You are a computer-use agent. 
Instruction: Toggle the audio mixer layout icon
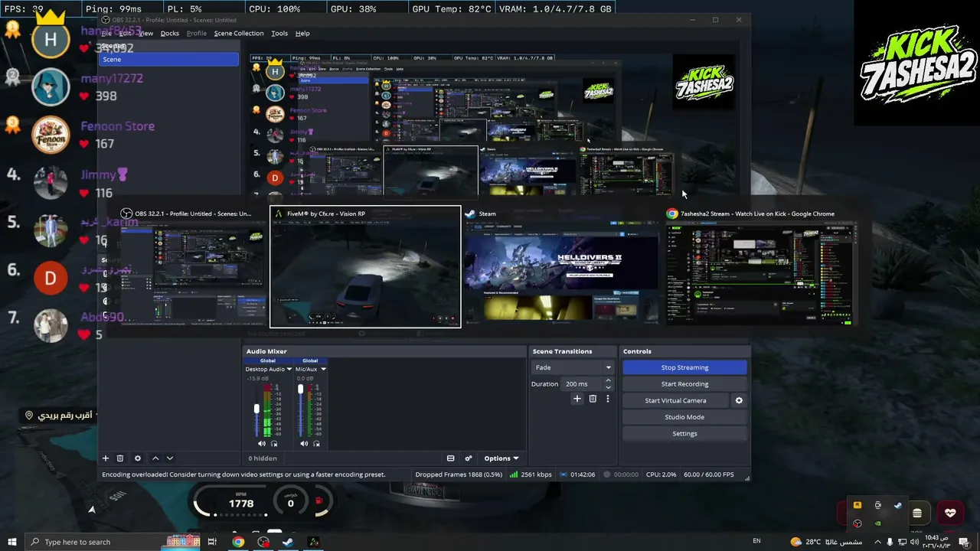(451, 458)
